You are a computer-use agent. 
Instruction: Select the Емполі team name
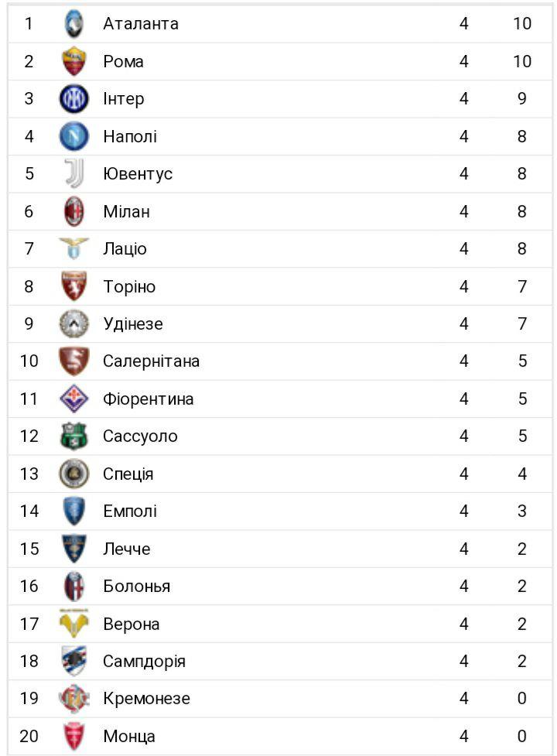(x=129, y=511)
